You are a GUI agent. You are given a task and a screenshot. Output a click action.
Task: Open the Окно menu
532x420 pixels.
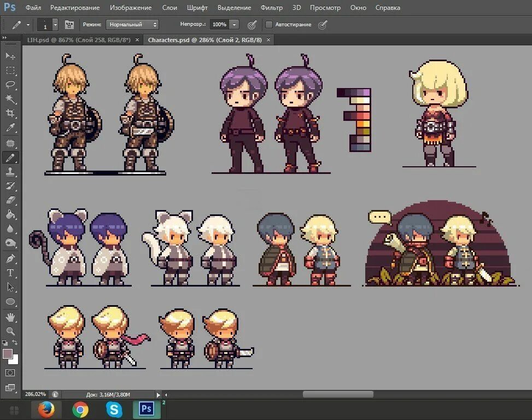(358, 8)
